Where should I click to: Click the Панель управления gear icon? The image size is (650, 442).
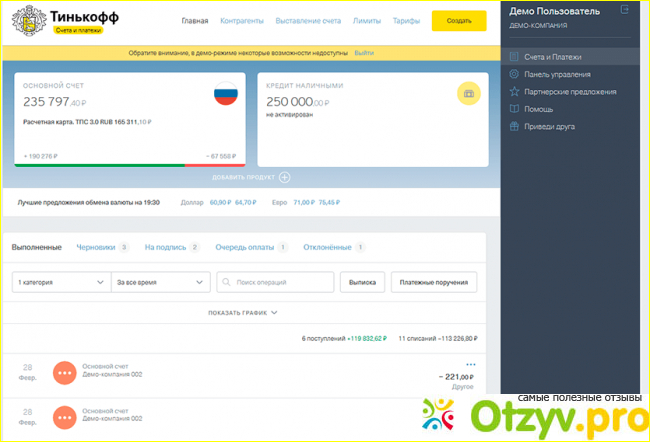(x=514, y=74)
